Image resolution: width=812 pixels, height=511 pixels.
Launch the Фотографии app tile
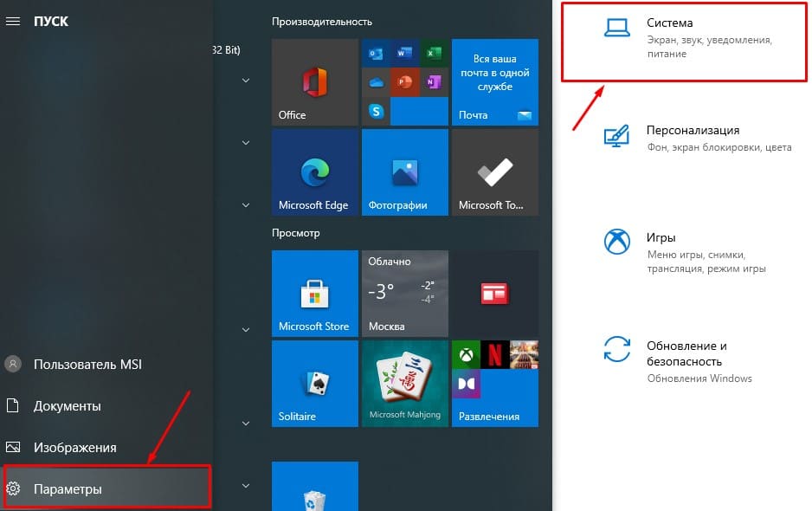(x=404, y=171)
